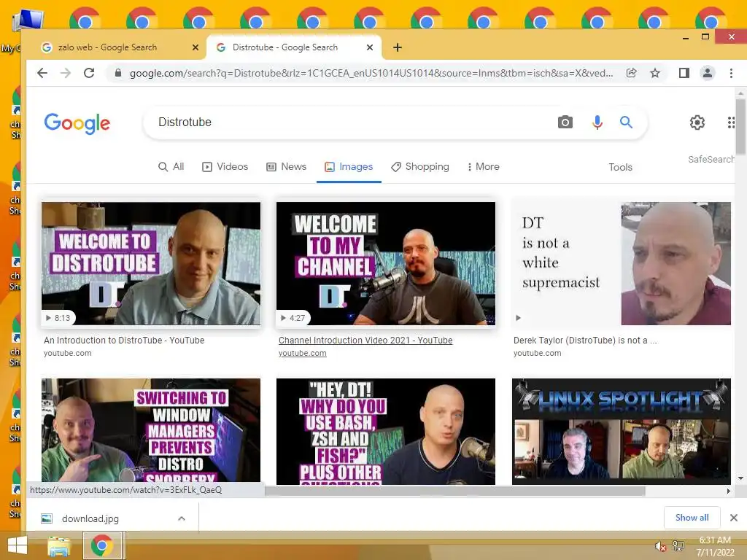
Task: Expand the More search categories
Action: tap(483, 167)
